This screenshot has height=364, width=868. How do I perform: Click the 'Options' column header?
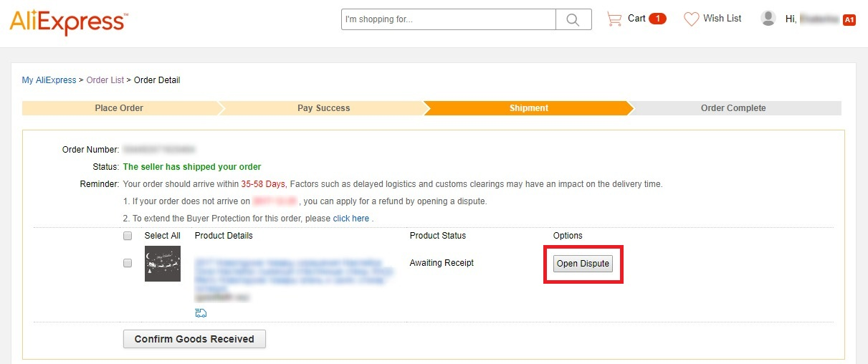tap(568, 236)
